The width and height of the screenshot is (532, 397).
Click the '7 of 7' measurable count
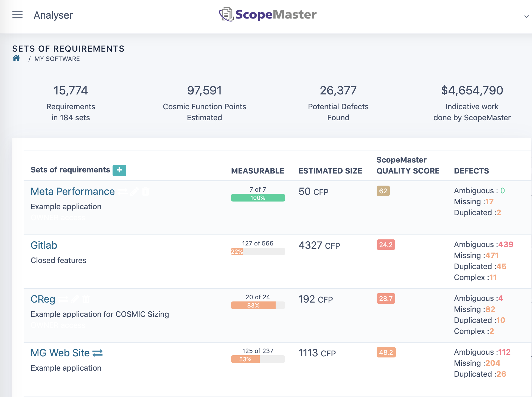[x=258, y=189]
